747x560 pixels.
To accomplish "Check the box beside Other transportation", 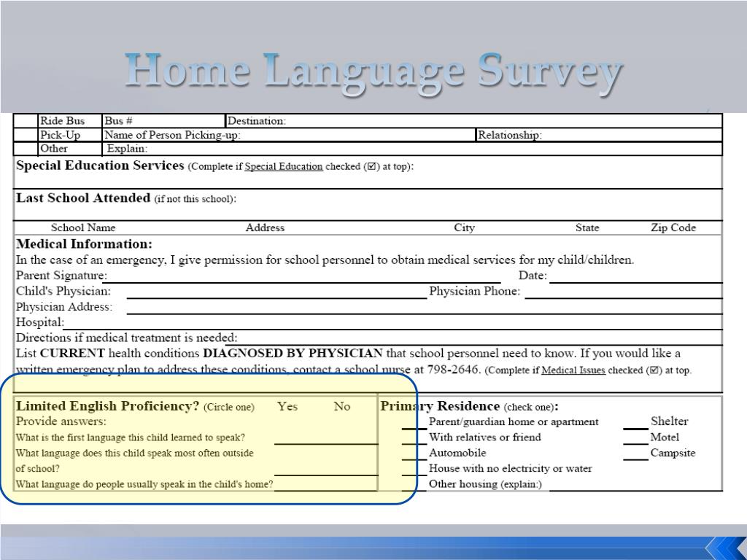I will (x=26, y=149).
